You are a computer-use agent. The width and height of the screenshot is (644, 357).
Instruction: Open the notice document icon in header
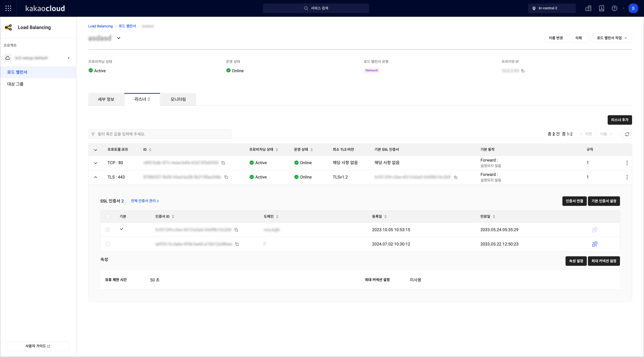click(602, 8)
